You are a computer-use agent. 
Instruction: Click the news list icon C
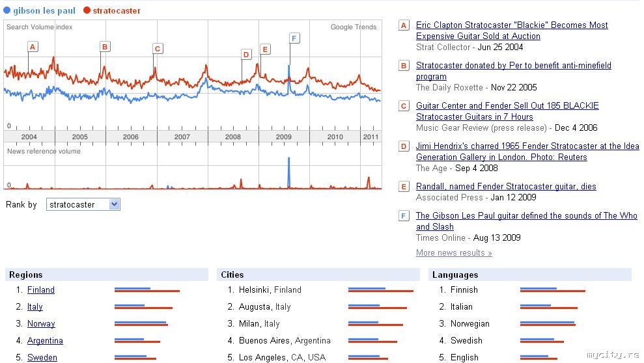coord(404,106)
